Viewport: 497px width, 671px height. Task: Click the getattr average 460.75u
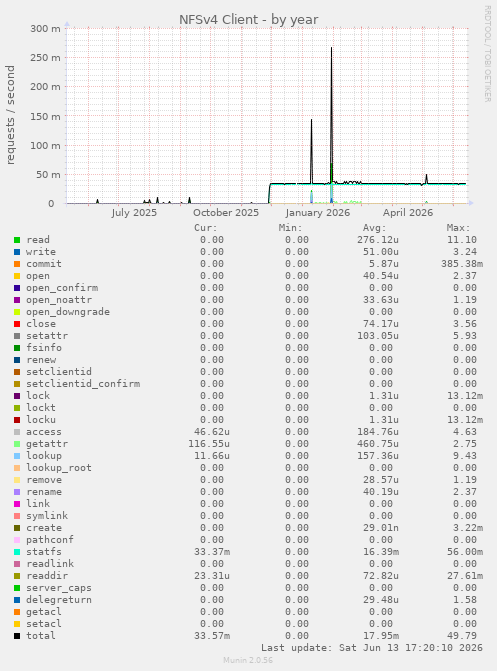378,444
